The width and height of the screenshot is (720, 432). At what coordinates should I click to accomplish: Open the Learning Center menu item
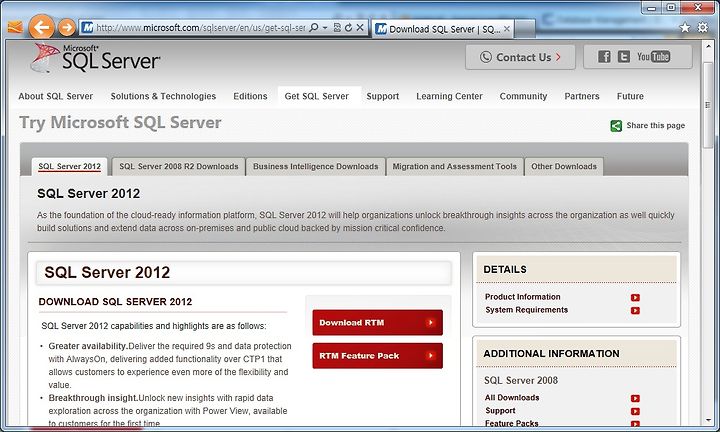tap(449, 96)
